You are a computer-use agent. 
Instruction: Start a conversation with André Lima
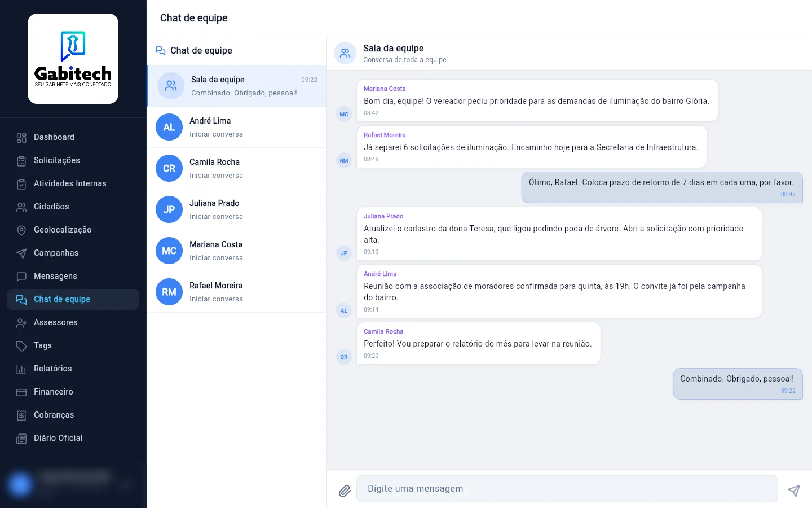pos(237,127)
